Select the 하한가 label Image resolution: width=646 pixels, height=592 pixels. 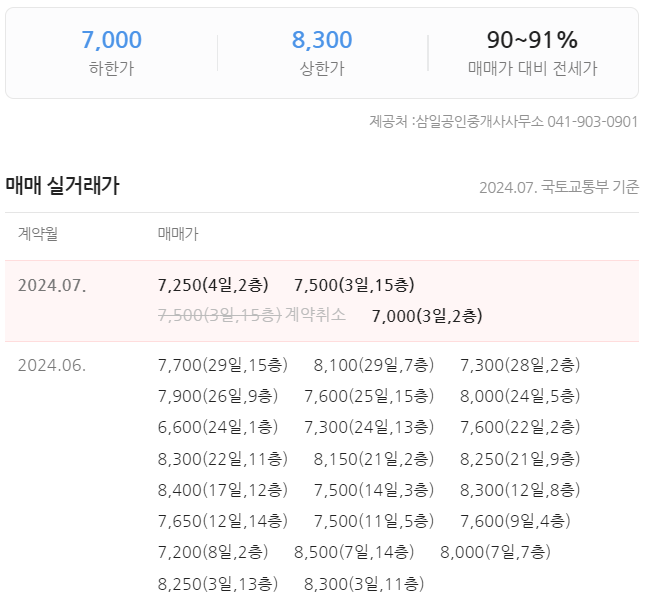pos(112,68)
